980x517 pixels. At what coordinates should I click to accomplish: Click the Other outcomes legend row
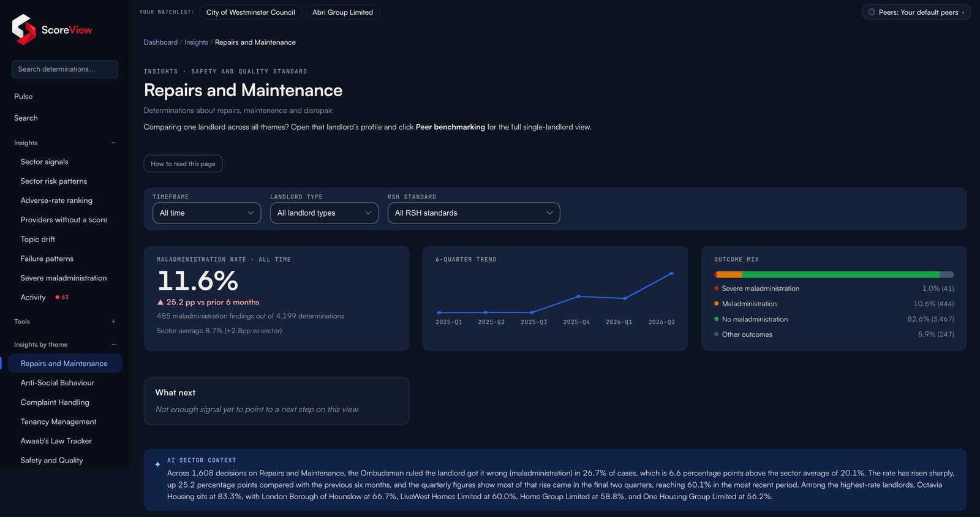[834, 334]
